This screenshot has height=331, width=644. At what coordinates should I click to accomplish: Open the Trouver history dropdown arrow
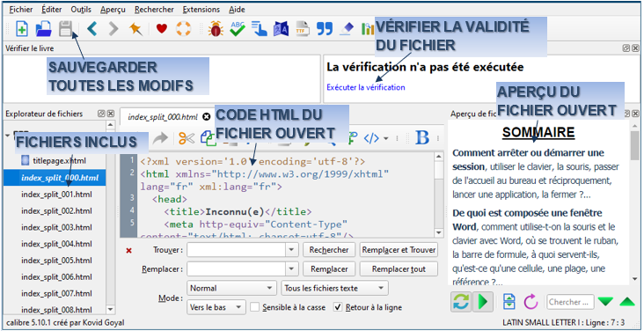pyautogui.click(x=291, y=250)
